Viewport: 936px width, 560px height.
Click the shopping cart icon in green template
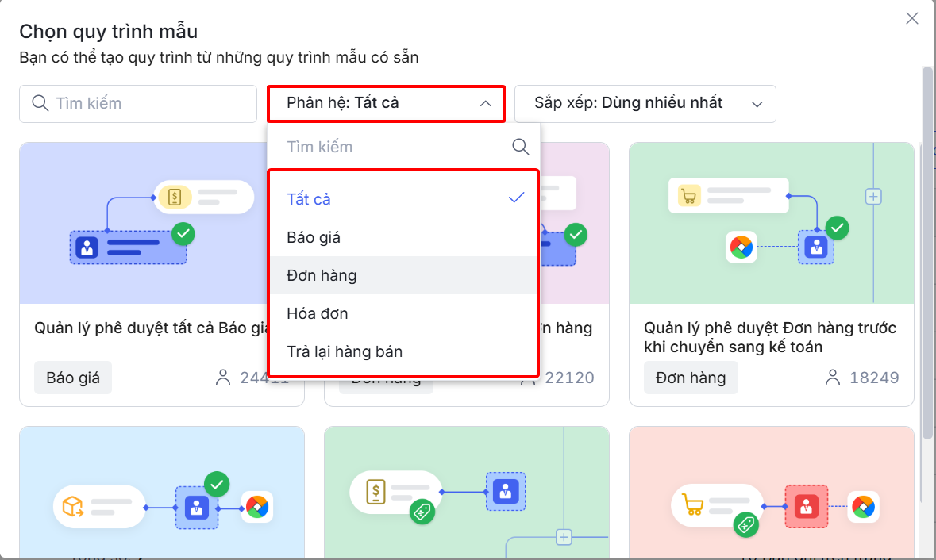point(689,196)
